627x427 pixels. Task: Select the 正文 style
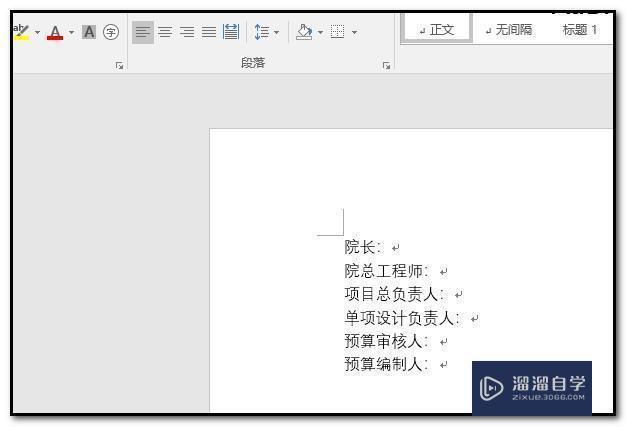click(x=437, y=30)
